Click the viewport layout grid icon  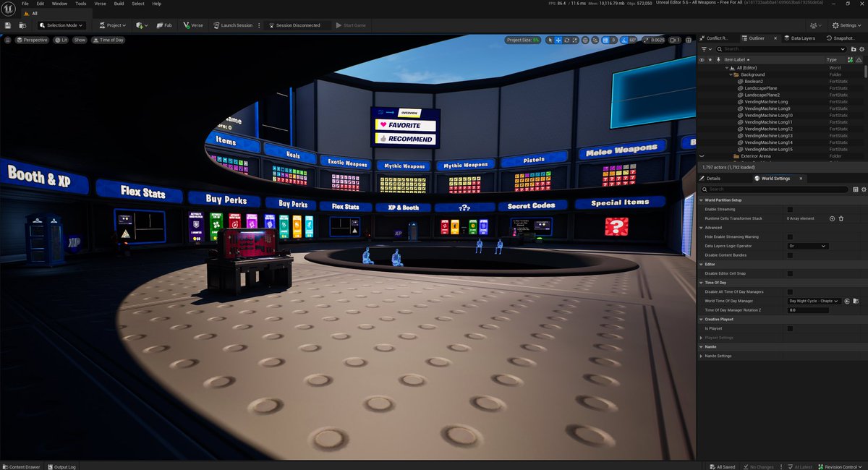tap(688, 40)
